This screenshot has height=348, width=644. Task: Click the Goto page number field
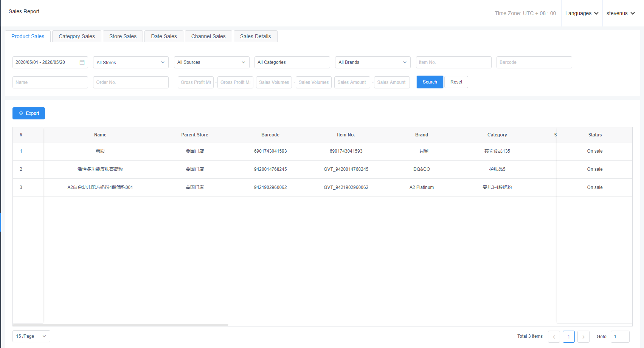pyautogui.click(x=620, y=337)
